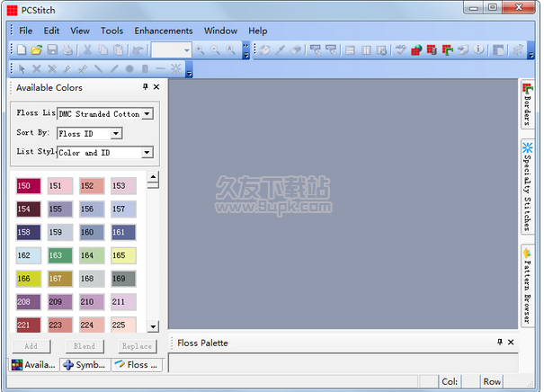Click color list scroll down arrow
544x392 pixels.
coord(153,326)
